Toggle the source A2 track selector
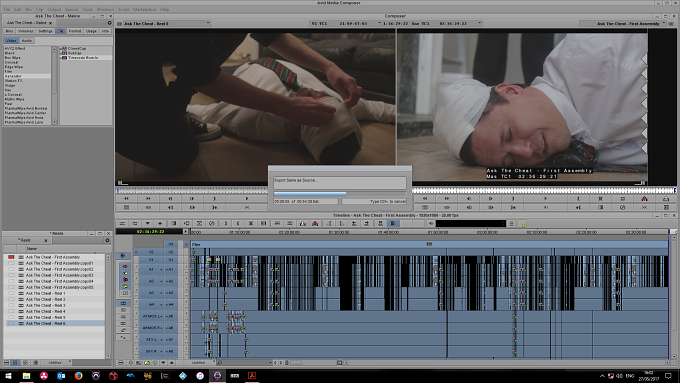The image size is (680, 383). pyautogui.click(x=151, y=281)
